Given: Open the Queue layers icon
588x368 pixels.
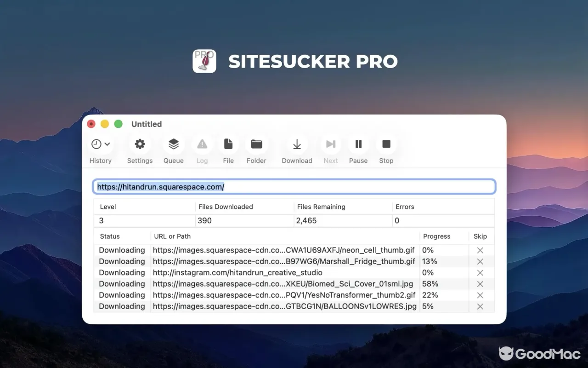Looking at the screenshot, I should [x=174, y=144].
